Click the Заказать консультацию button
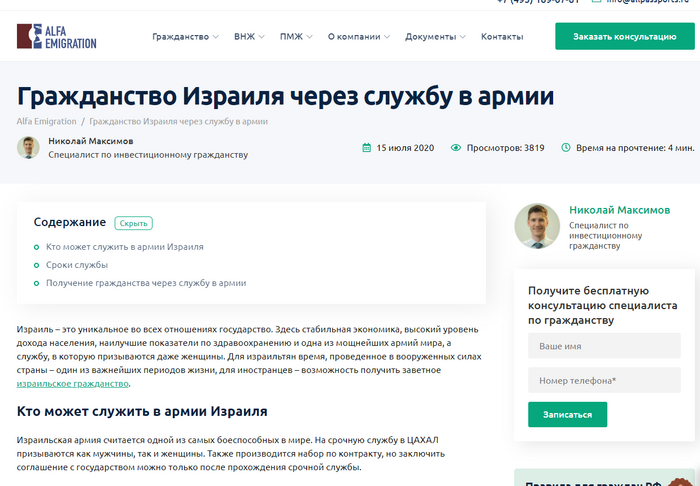 [x=625, y=36]
